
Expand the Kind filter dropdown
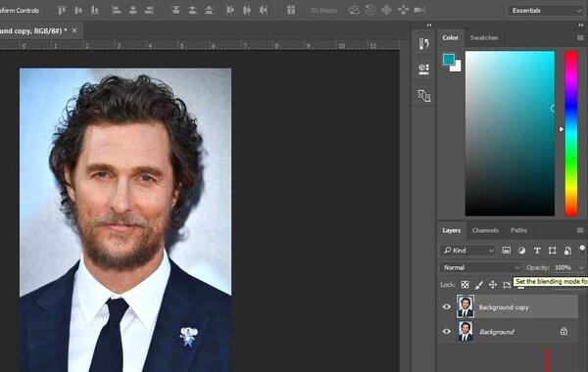[x=468, y=251]
